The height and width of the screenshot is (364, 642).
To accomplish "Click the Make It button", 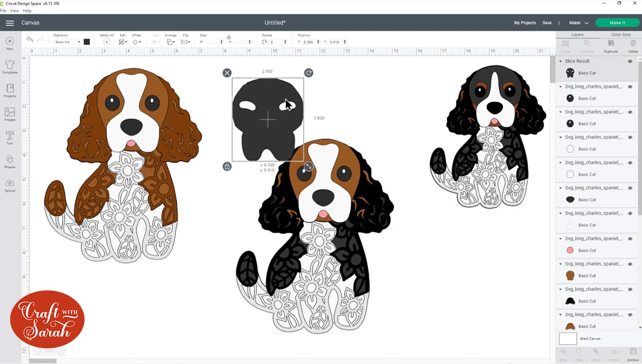I will (x=617, y=23).
